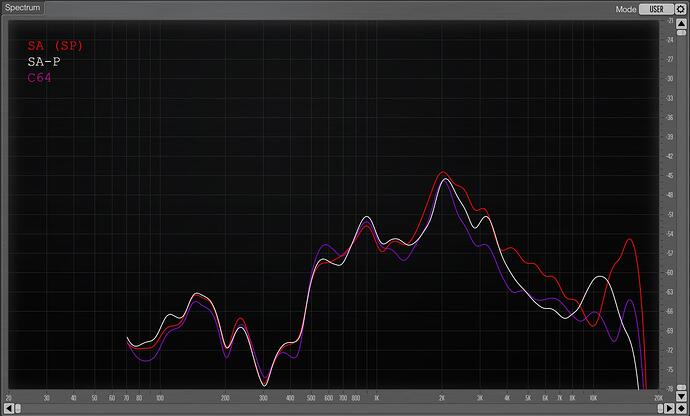Select the Spectrum tab
Viewport: 690px width, 416px height.
pyautogui.click(x=21, y=7)
